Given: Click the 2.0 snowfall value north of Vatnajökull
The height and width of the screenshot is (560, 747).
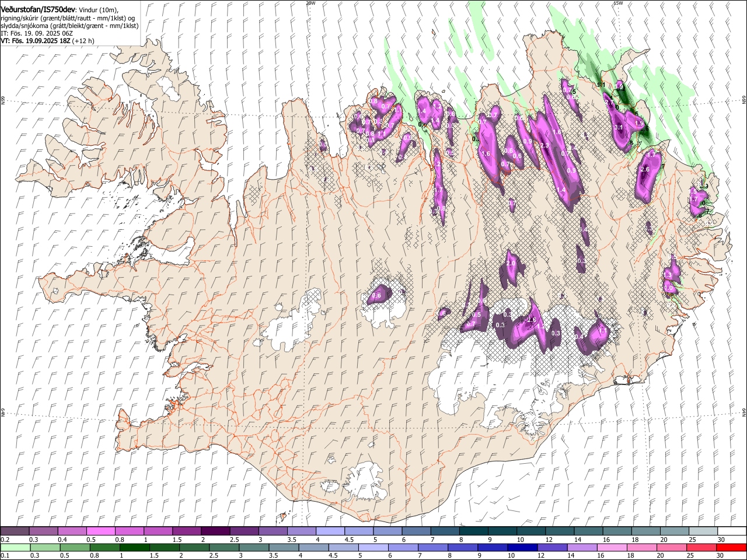Looking at the screenshot, I should [x=511, y=264].
